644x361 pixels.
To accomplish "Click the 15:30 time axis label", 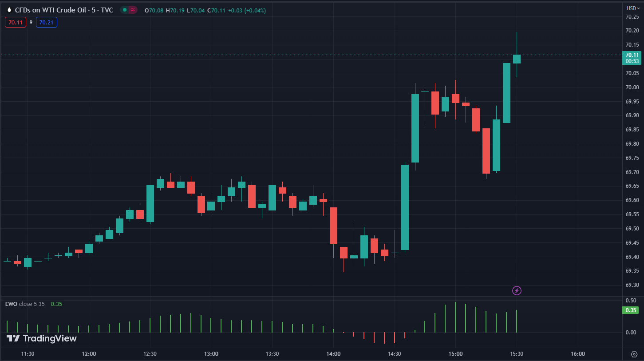I will [x=517, y=354].
